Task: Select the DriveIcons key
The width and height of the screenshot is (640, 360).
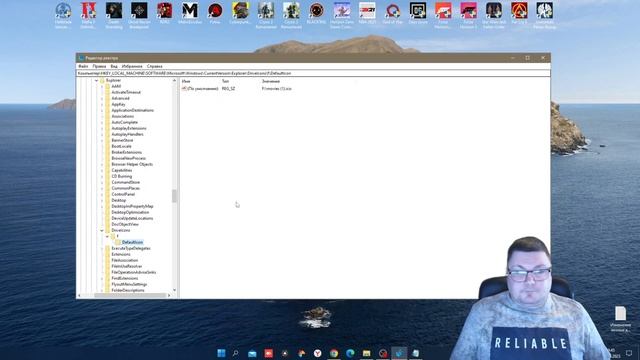Action: click(x=120, y=230)
